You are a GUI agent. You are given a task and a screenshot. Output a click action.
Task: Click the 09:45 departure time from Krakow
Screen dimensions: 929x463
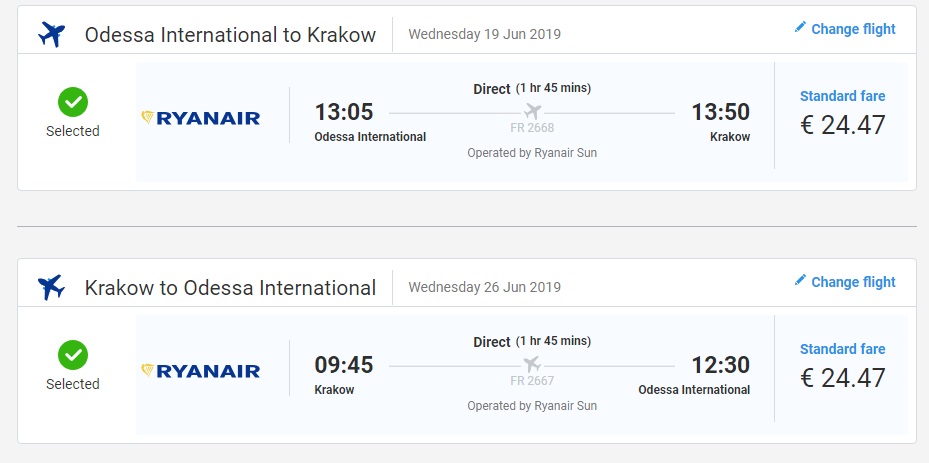(343, 365)
